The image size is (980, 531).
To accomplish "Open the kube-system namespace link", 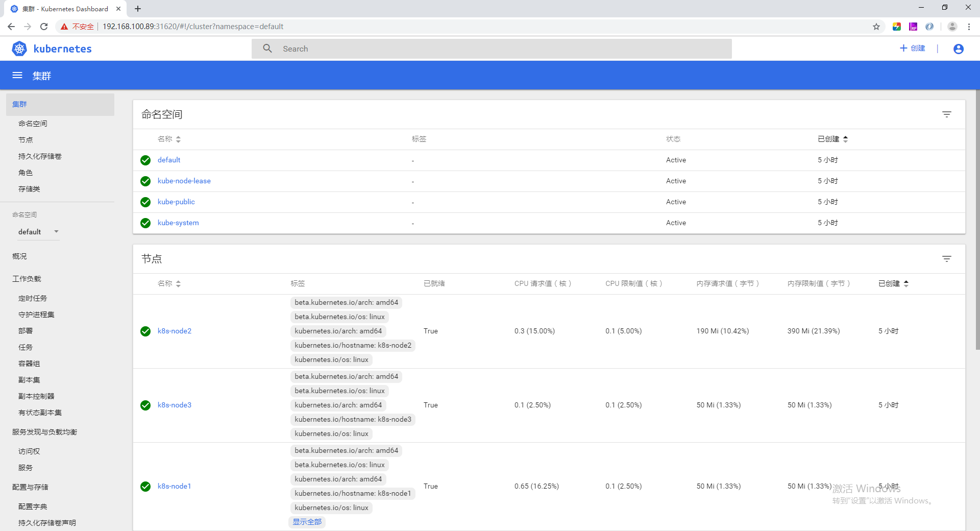I will (x=178, y=223).
